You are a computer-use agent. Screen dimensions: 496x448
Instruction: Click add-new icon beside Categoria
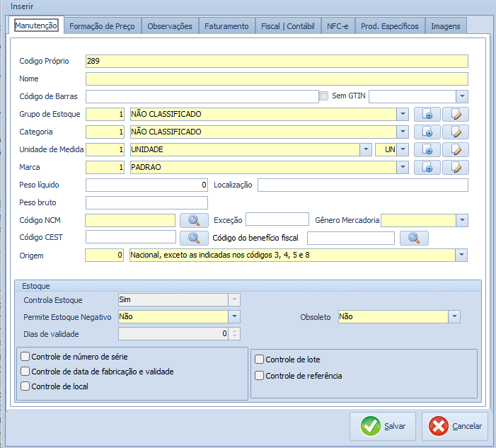click(x=427, y=132)
